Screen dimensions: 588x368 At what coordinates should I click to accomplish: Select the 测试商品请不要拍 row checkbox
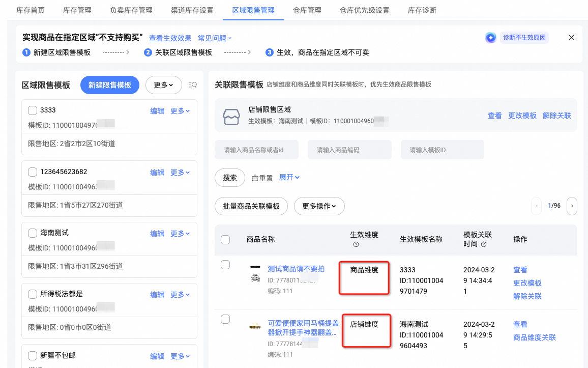click(x=225, y=265)
